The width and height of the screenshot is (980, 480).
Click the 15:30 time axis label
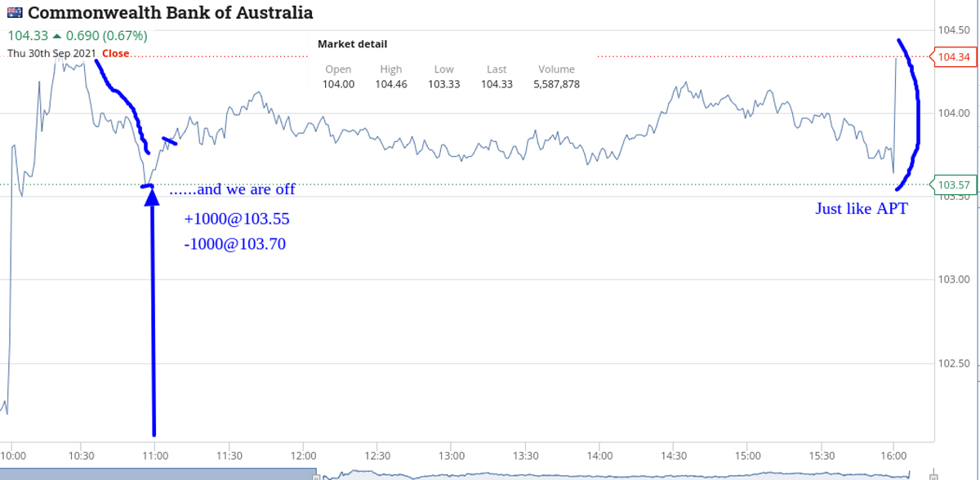tap(821, 455)
